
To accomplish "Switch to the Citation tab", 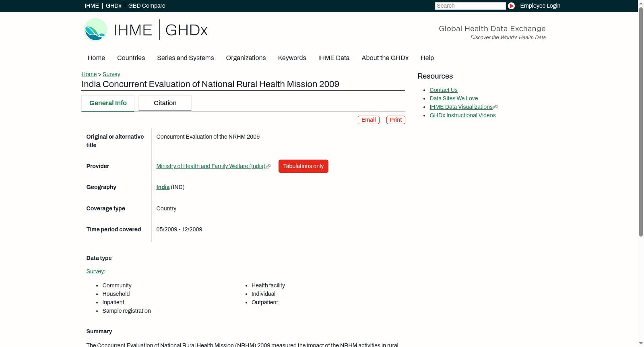I will [165, 103].
